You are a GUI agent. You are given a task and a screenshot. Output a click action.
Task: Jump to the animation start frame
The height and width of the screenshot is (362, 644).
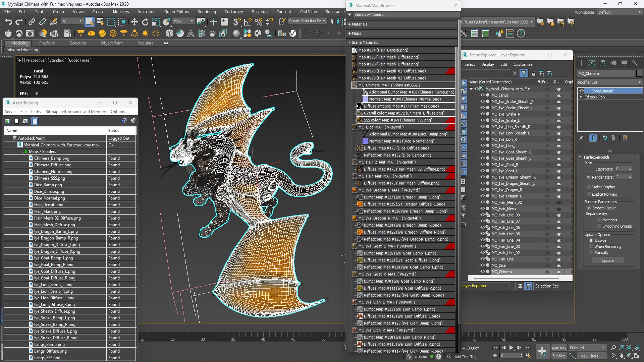495,348
